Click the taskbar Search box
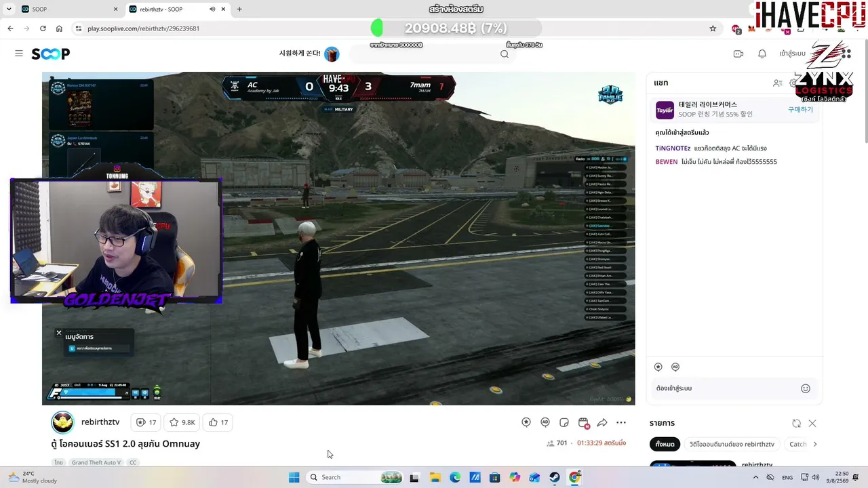This screenshot has height=488, width=868. click(x=355, y=477)
